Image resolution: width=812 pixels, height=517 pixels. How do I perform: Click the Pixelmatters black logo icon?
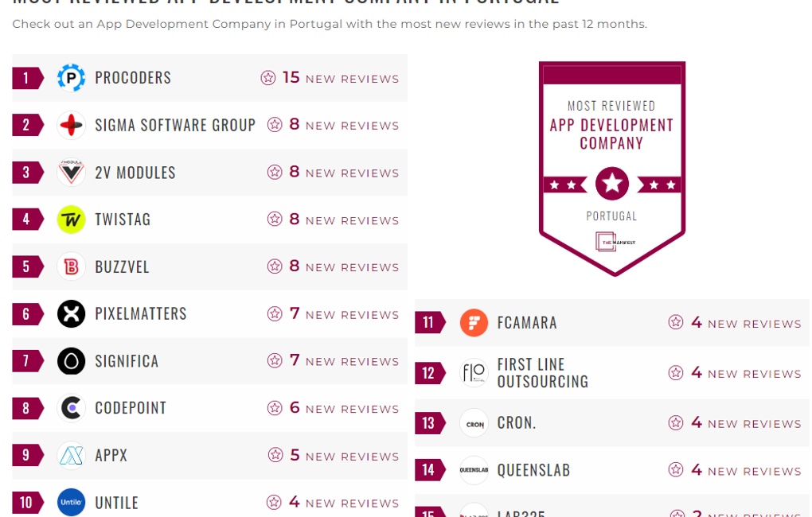(72, 314)
